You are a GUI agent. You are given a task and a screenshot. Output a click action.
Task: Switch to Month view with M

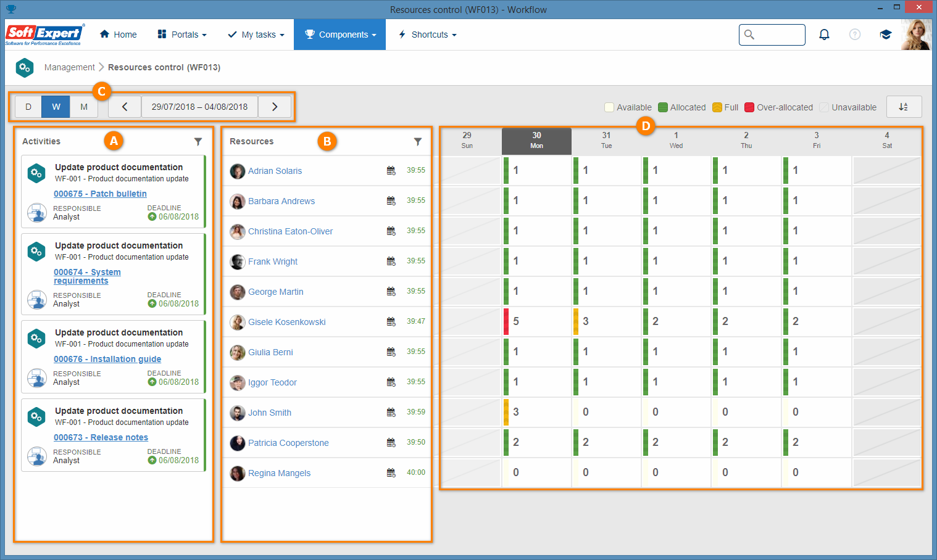[84, 107]
